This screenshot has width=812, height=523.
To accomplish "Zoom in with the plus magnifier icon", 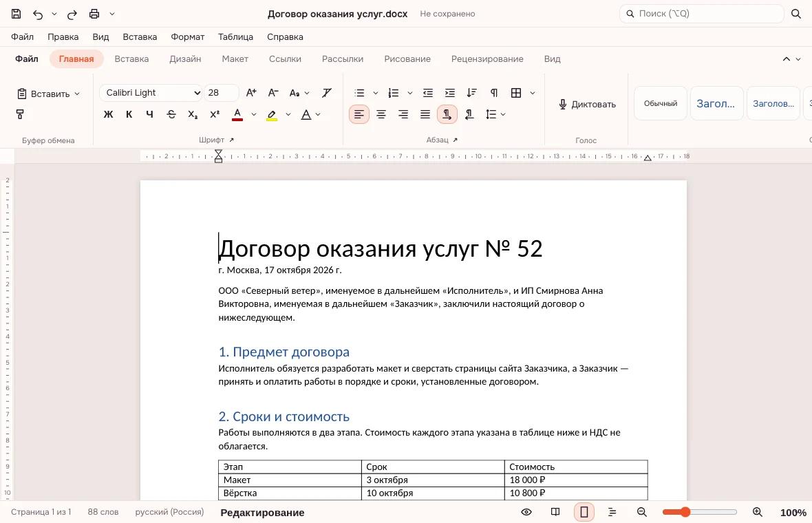I will tap(757, 512).
